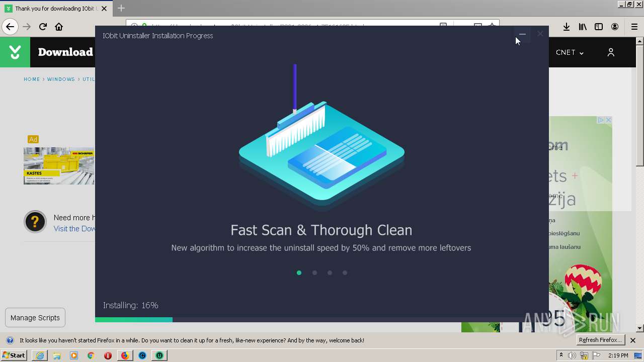Click the notification bar question icon
This screenshot has width=644, height=362.
[10, 340]
